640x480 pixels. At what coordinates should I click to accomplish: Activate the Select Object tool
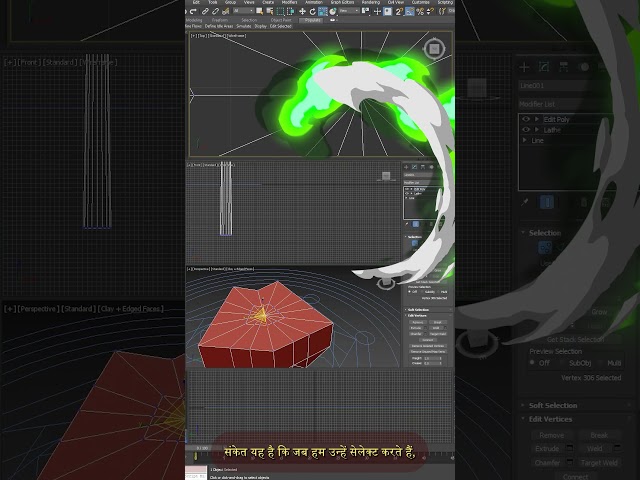click(x=260, y=11)
